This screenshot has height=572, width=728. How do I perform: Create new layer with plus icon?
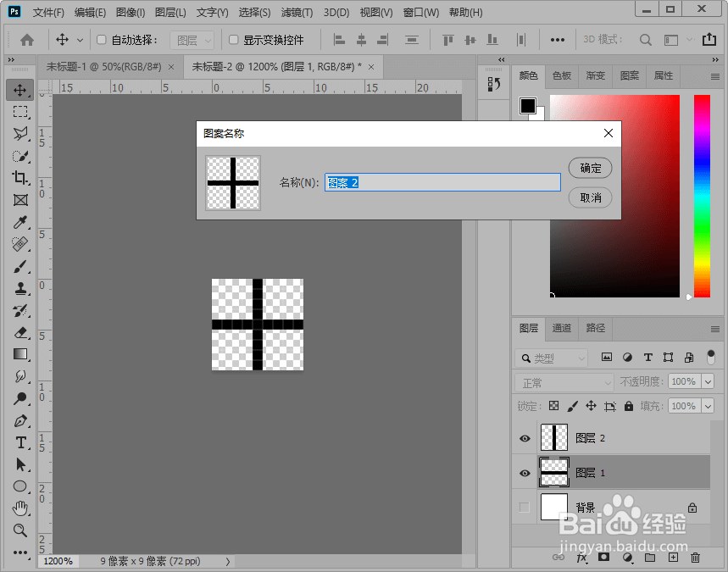coord(673,558)
